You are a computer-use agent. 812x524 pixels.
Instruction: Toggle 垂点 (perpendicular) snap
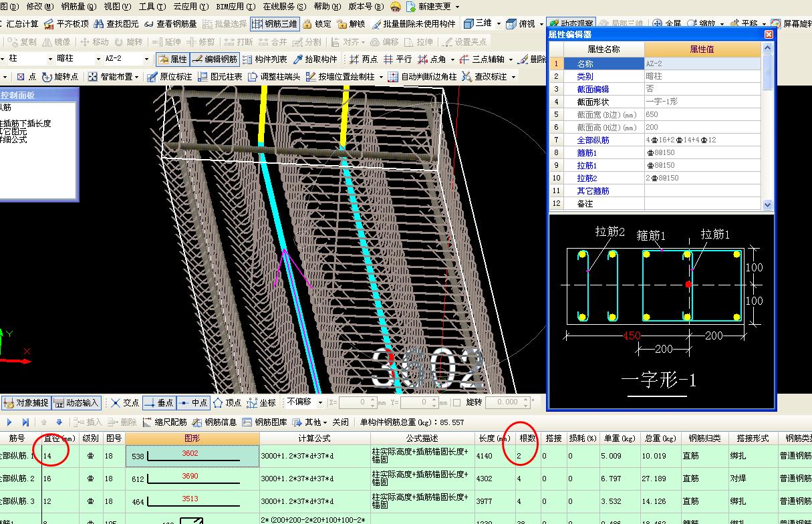(159, 402)
